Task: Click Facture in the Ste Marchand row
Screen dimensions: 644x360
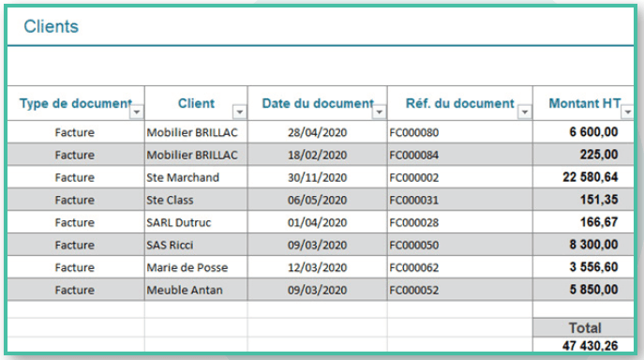Action: point(75,177)
